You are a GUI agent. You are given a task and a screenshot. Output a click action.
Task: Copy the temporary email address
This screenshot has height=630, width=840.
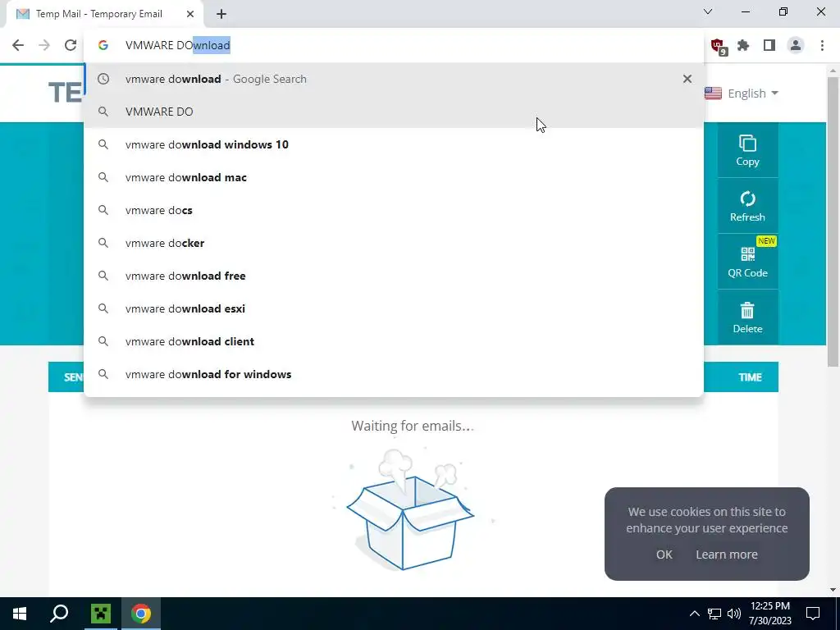click(747, 150)
